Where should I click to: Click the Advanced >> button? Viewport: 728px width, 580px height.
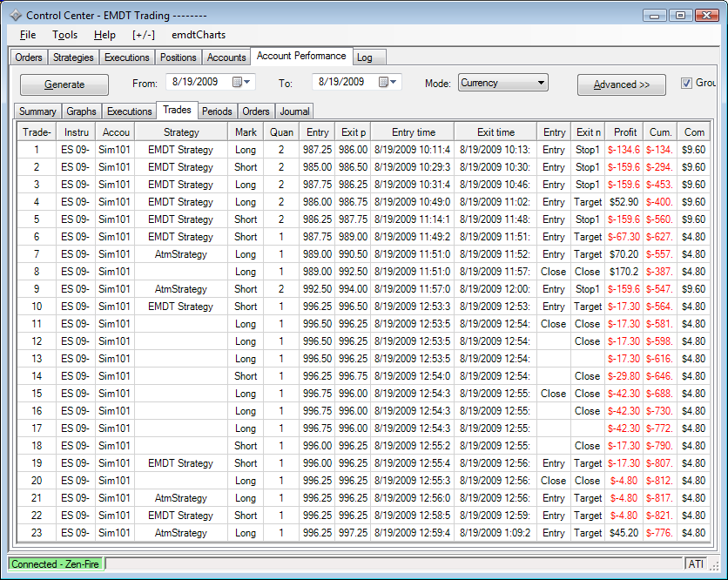tap(621, 84)
